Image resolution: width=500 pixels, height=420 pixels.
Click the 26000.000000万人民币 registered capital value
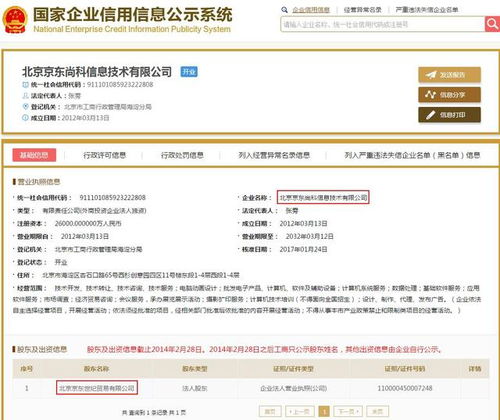click(x=88, y=223)
